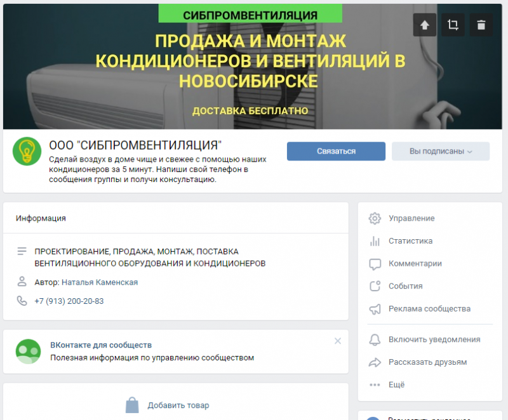Delete the cover with the trash icon

pyautogui.click(x=481, y=25)
